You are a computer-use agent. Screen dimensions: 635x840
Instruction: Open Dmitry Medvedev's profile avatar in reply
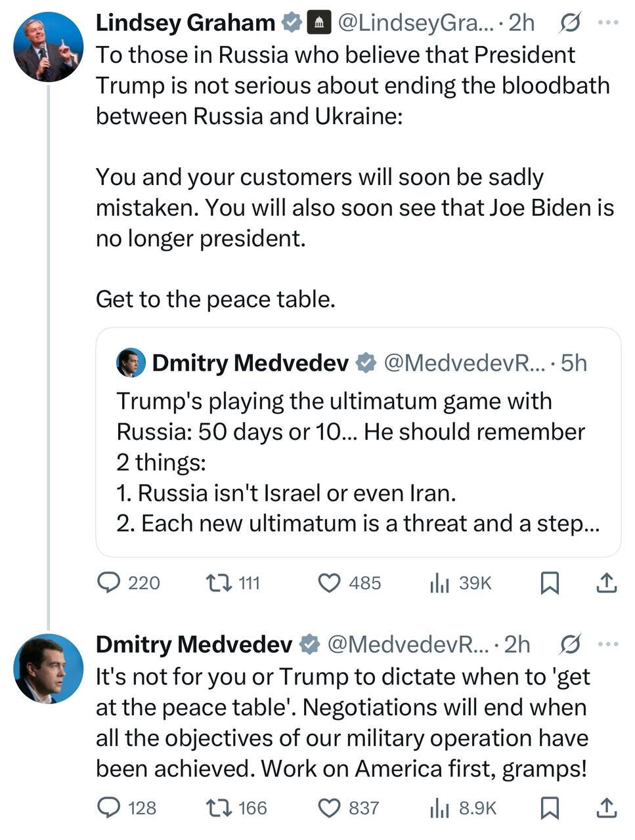[x=48, y=668]
